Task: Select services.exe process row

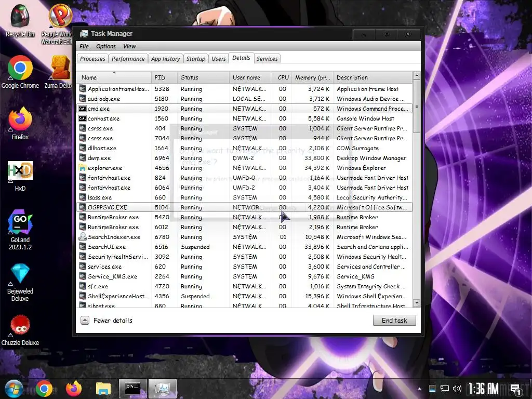Action: pyautogui.click(x=245, y=267)
